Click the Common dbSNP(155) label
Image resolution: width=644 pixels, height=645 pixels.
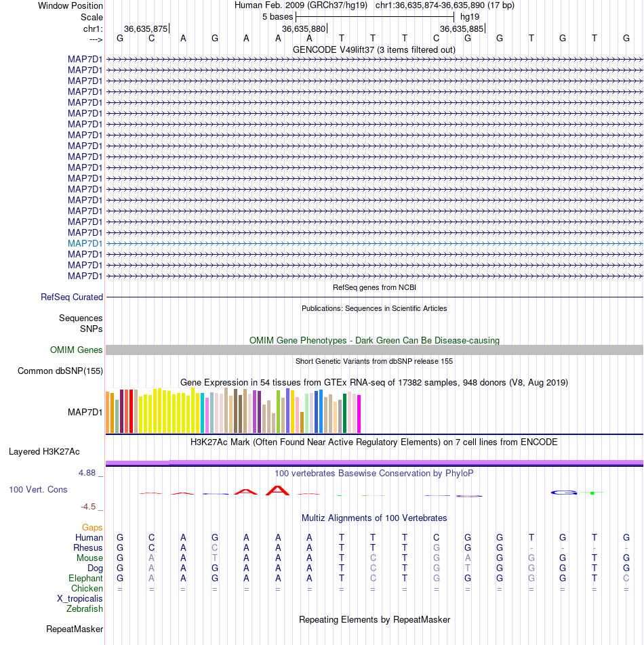coord(60,371)
